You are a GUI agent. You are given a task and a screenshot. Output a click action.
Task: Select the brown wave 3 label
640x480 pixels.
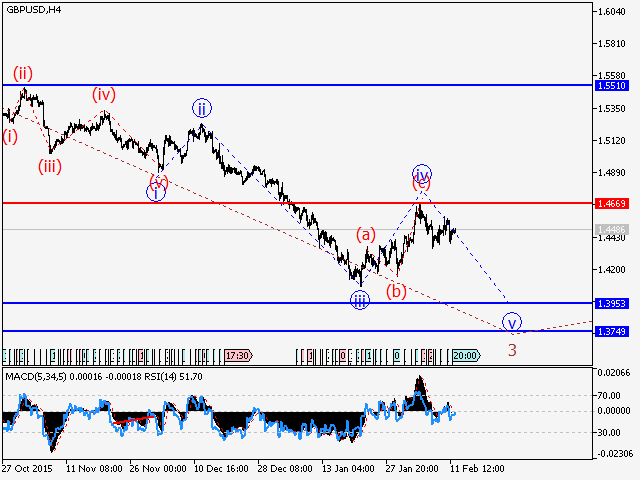pyautogui.click(x=512, y=350)
